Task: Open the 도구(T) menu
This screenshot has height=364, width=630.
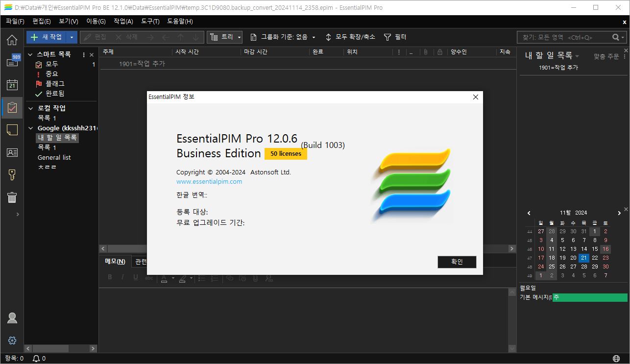Action: click(x=150, y=22)
